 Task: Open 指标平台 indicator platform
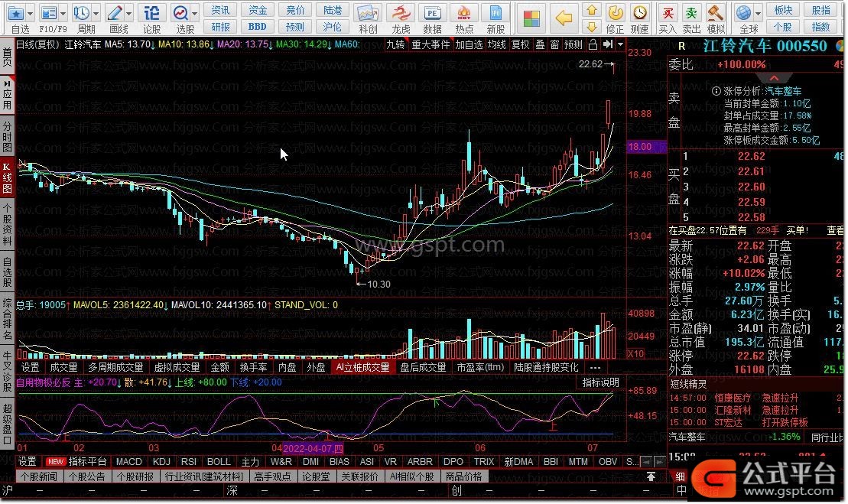(x=87, y=461)
